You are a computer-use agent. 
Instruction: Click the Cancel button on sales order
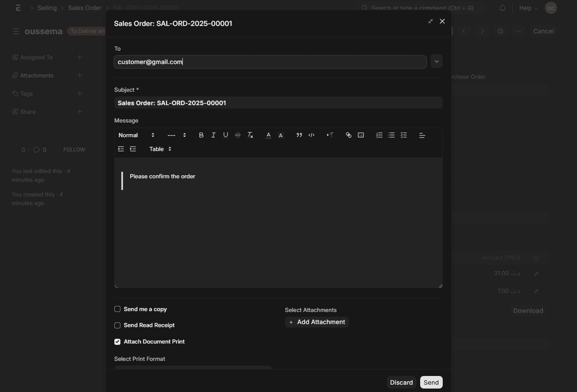point(543,31)
